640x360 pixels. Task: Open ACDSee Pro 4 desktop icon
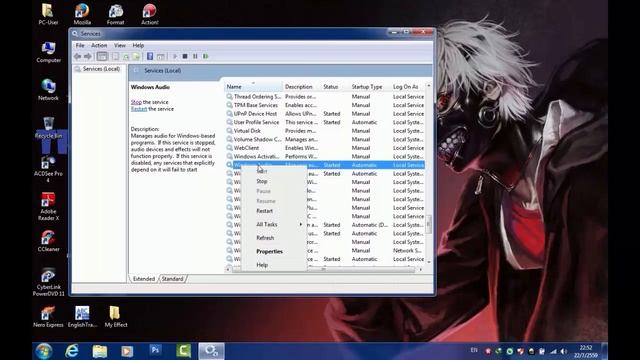coord(49,169)
